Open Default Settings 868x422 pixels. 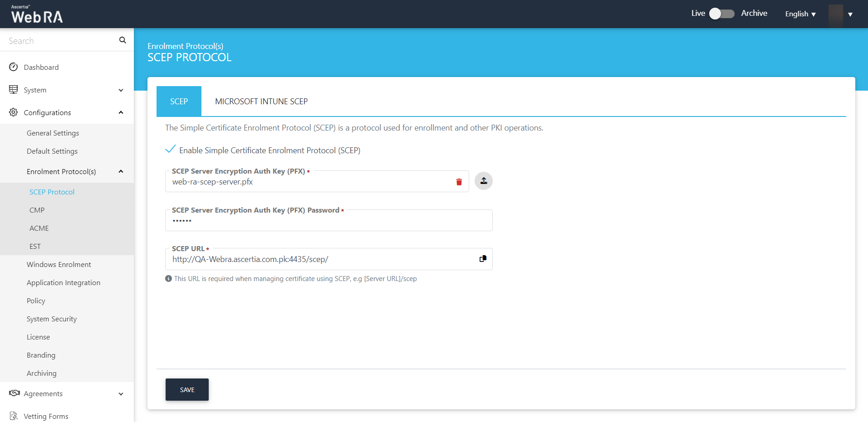click(x=52, y=151)
